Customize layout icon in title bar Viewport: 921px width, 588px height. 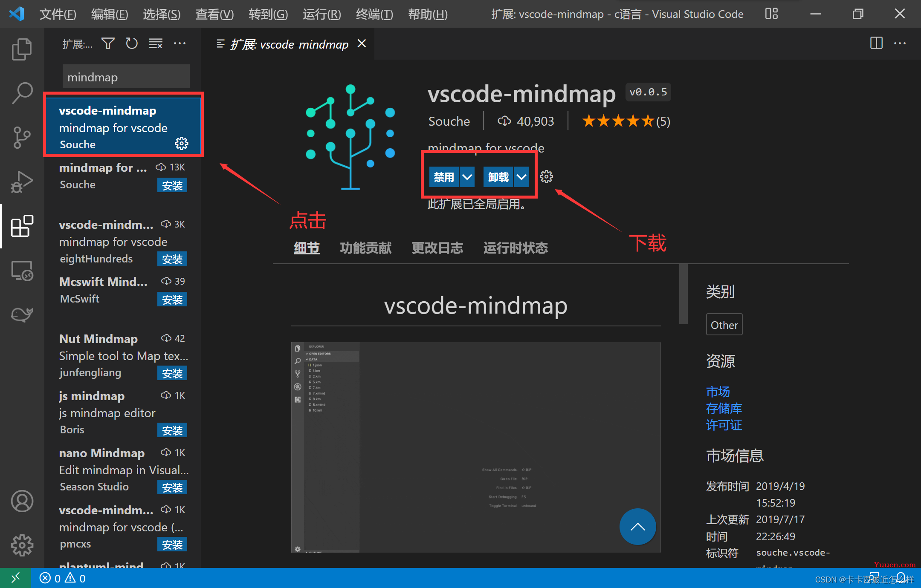771,14
